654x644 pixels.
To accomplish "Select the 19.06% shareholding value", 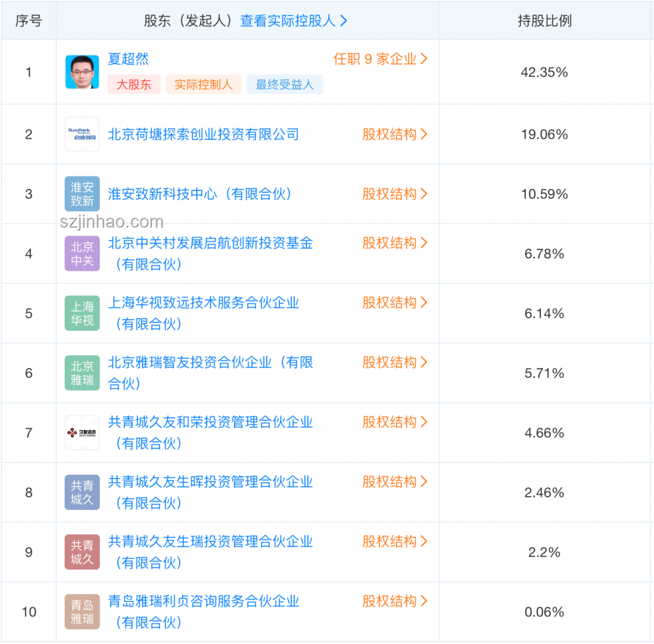I will [x=544, y=134].
